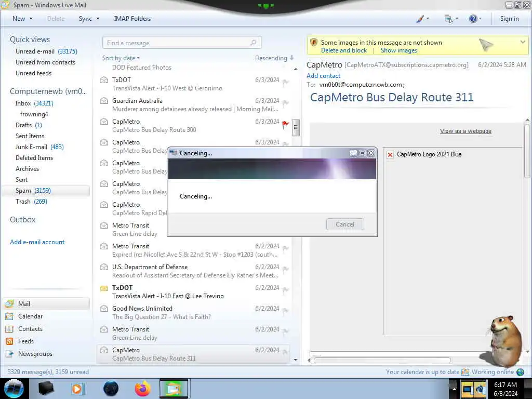Select the taskbar clock showing 6:17 AM
Image resolution: width=532 pixels, height=399 pixels.
[506, 389]
